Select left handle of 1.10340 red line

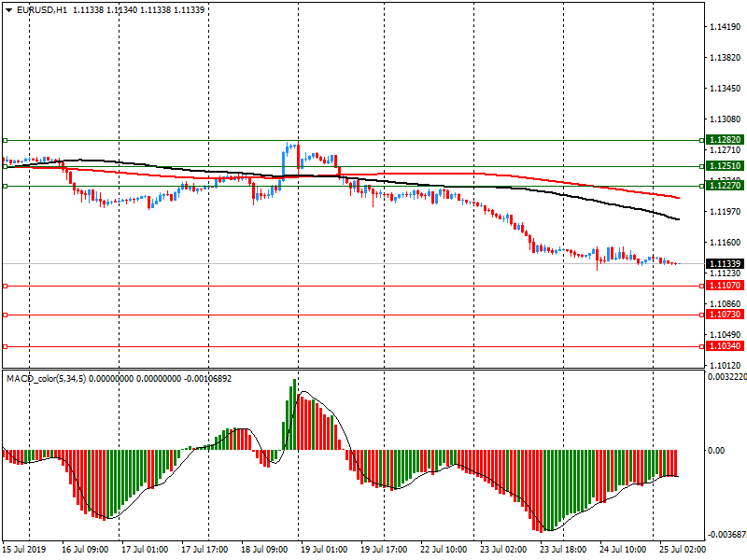coord(6,346)
